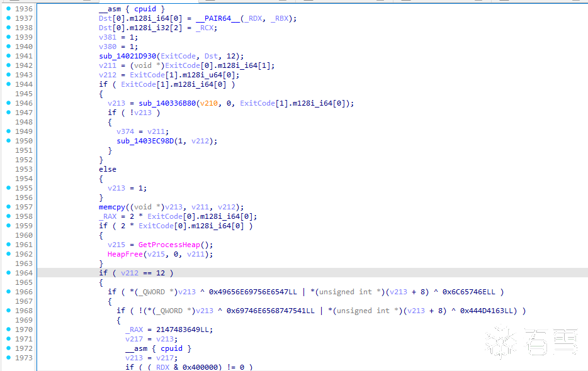Select v211 assignment on line 1942
The width and height of the screenshot is (588, 371).
[108, 65]
